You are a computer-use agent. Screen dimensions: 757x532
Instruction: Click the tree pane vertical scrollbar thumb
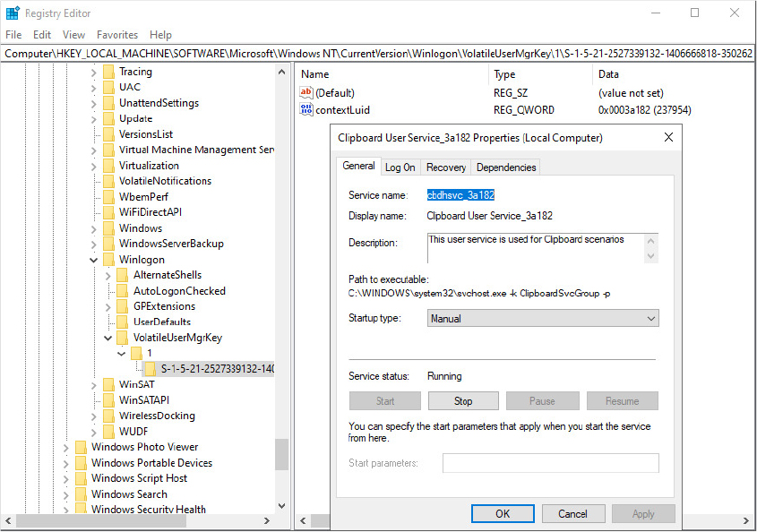tap(281, 454)
